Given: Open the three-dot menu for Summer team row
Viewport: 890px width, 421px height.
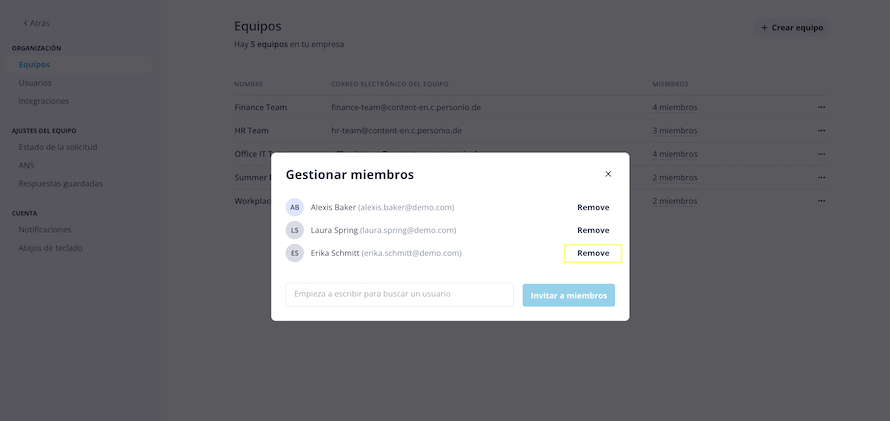Looking at the screenshot, I should tap(821, 178).
